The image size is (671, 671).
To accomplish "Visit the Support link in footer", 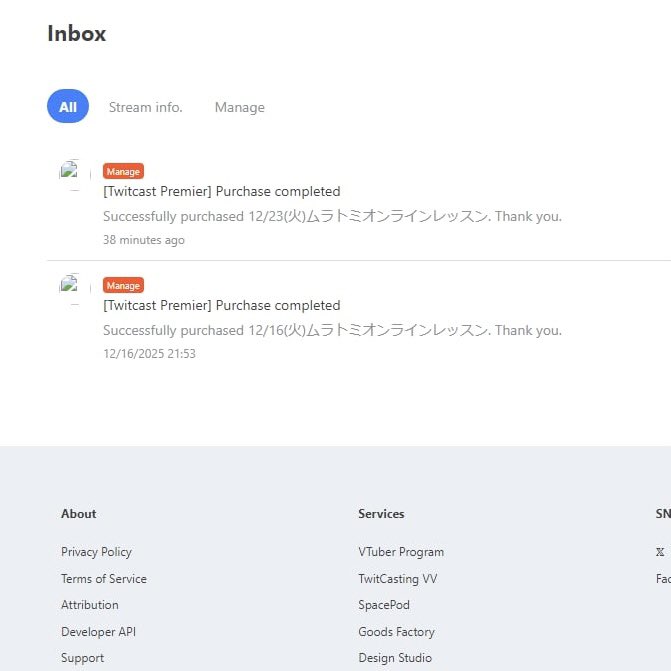I will tap(83, 658).
